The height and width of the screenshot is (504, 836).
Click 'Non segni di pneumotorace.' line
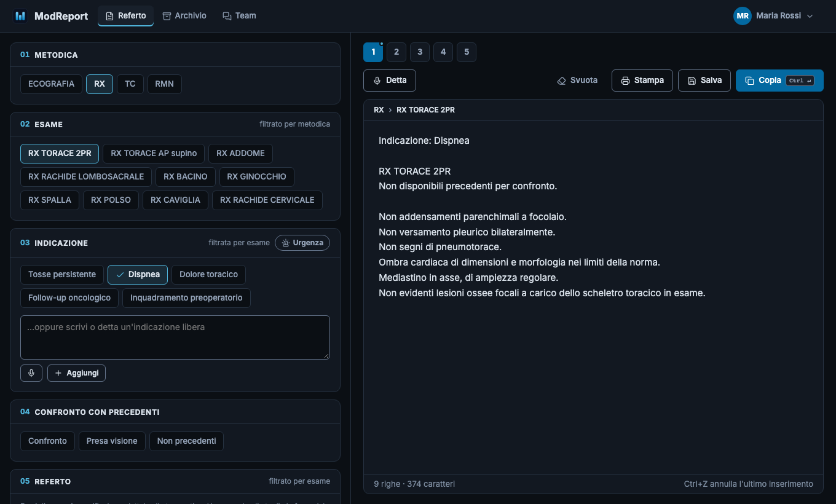[x=440, y=247]
